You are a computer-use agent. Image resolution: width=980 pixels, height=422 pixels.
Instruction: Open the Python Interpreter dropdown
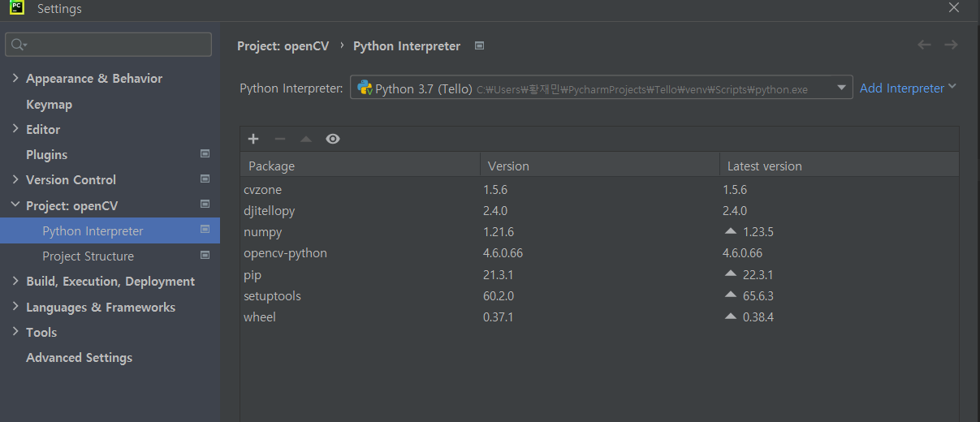pyautogui.click(x=842, y=88)
